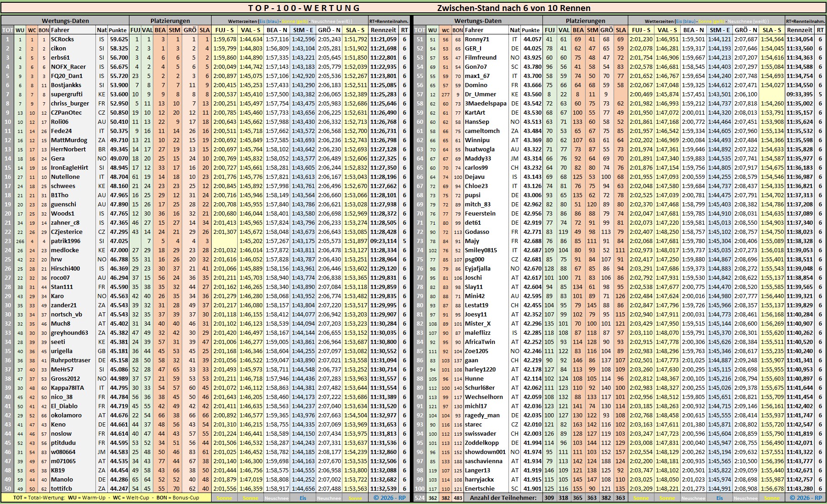Viewport: 827px width, 504px height.
Task: Click driver name tottifcb
Action: tap(61, 488)
